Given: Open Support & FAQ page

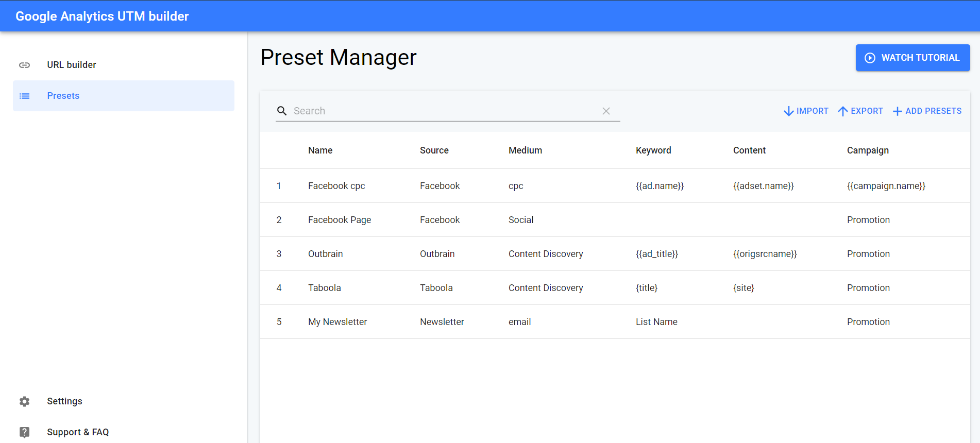Looking at the screenshot, I should tap(124, 432).
